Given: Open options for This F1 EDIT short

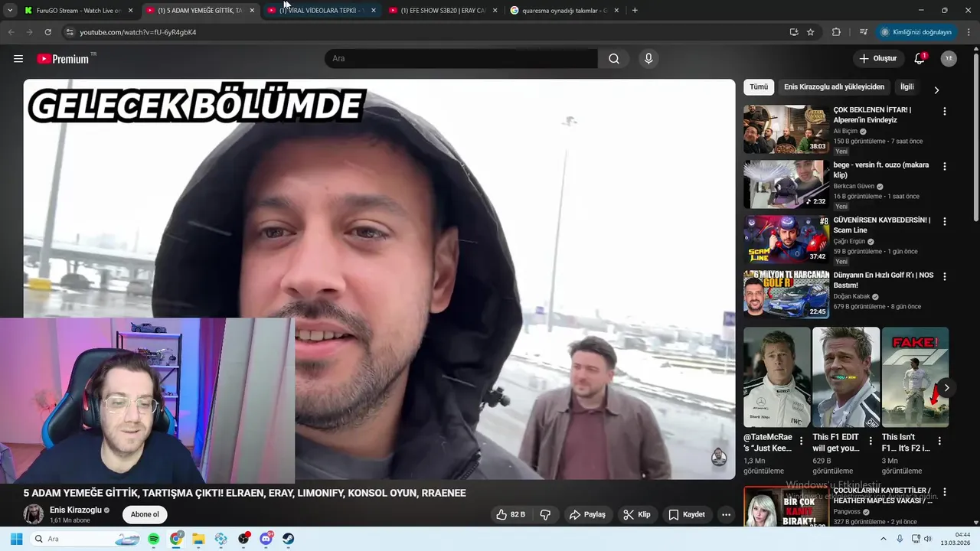Looking at the screenshot, I should [x=871, y=441].
